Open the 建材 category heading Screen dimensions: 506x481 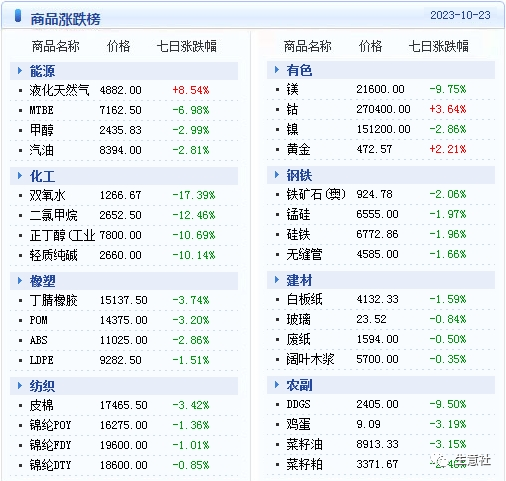point(299,280)
